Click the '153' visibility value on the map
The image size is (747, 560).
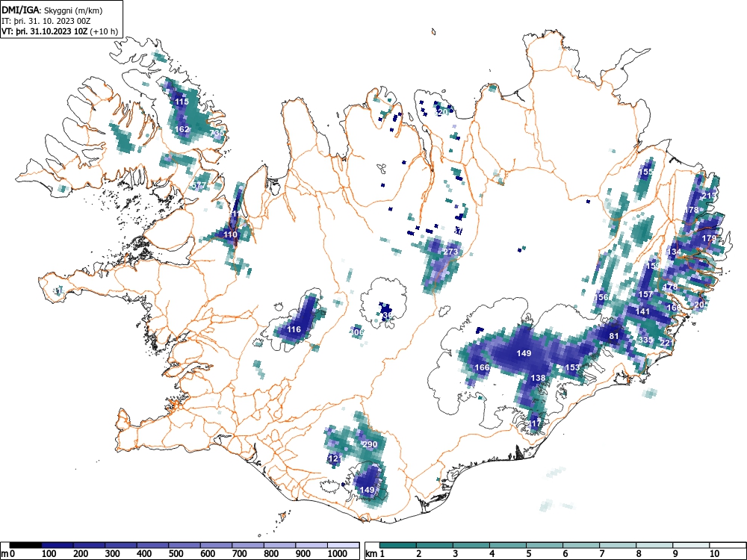click(572, 367)
